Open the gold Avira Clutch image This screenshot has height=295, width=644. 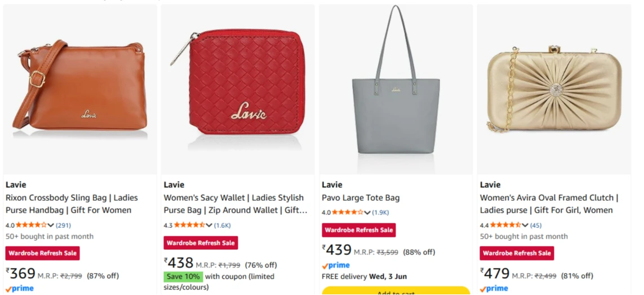pyautogui.click(x=554, y=89)
